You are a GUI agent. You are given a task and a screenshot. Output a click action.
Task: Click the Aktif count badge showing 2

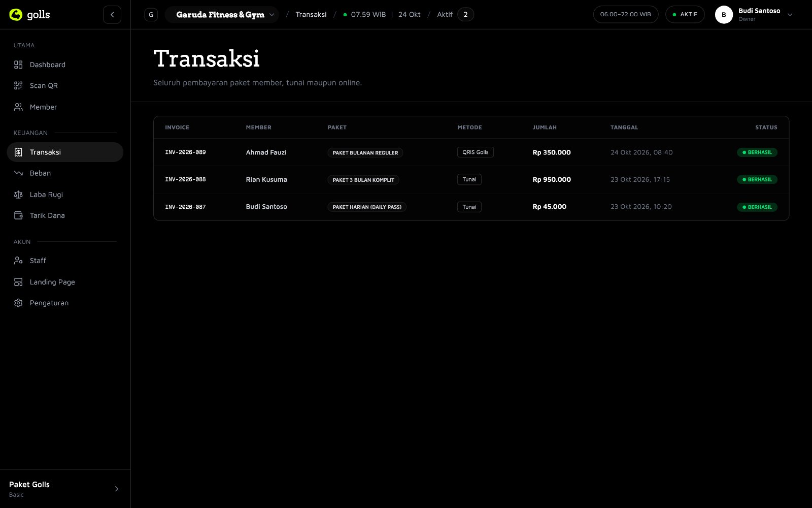click(465, 15)
